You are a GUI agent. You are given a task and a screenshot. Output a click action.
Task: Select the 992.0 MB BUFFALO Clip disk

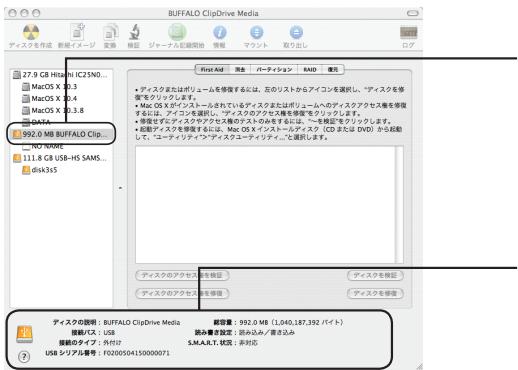point(60,134)
